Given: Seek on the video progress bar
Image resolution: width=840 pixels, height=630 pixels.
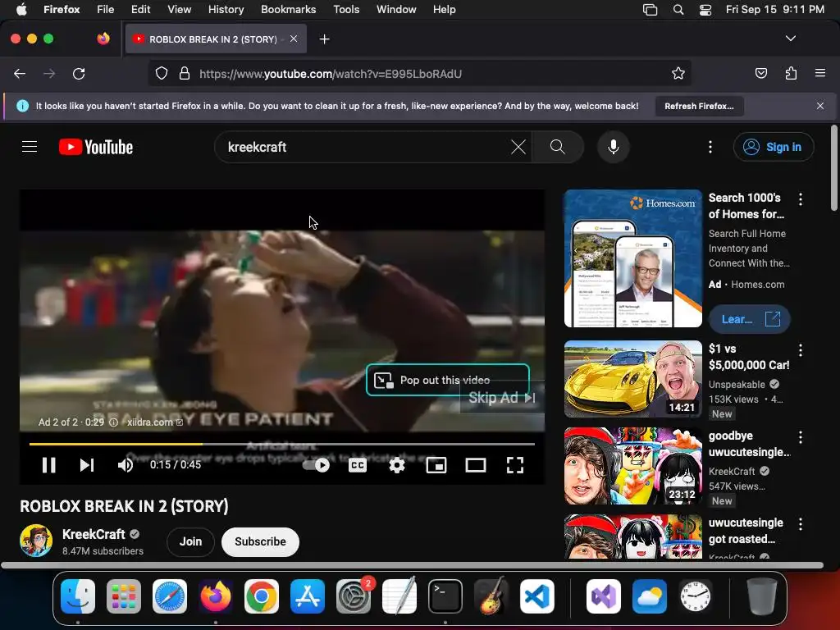Looking at the screenshot, I should click(x=282, y=444).
